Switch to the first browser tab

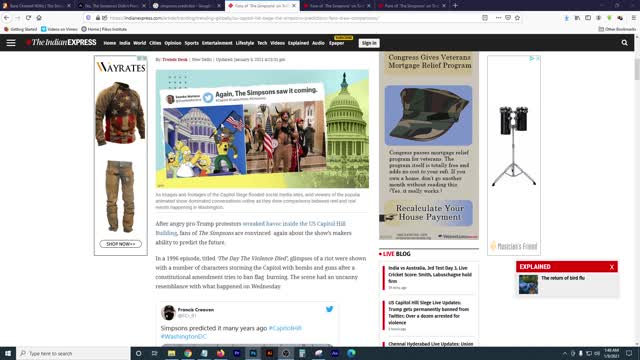37,6
